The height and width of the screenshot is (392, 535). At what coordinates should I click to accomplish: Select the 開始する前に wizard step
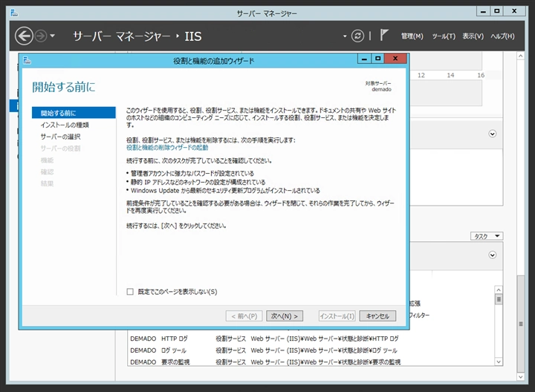[74, 113]
